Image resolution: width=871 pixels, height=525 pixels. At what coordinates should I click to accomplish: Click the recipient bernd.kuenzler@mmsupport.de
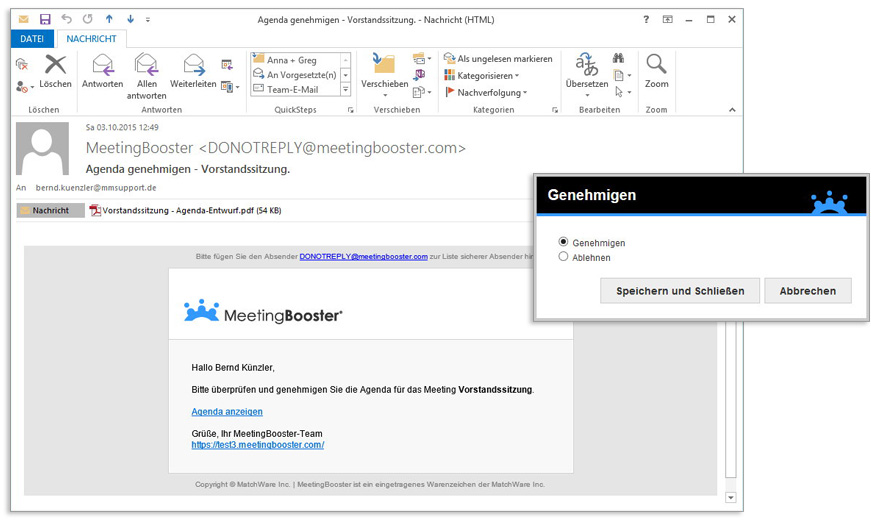coord(96,188)
